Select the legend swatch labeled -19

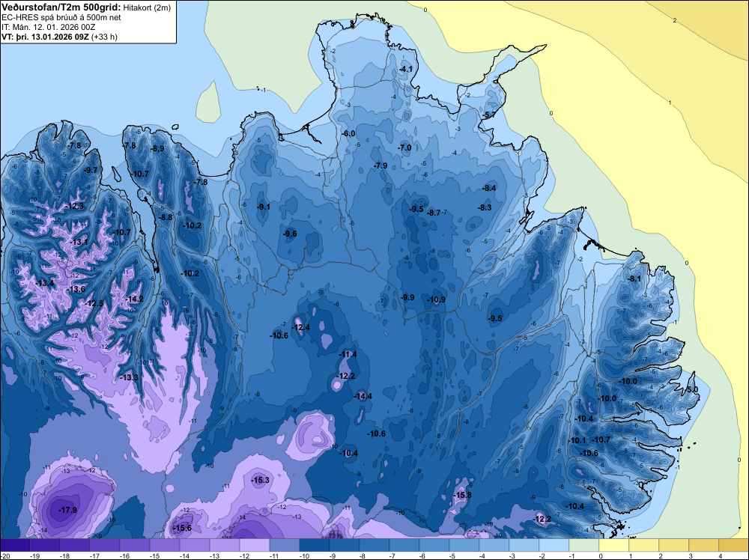click(45, 545)
